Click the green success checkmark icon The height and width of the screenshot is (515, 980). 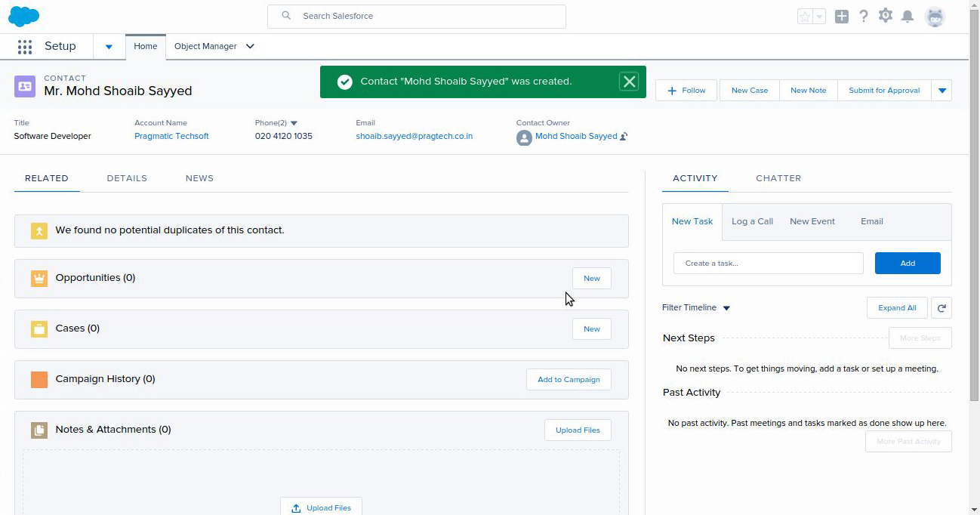coord(345,82)
